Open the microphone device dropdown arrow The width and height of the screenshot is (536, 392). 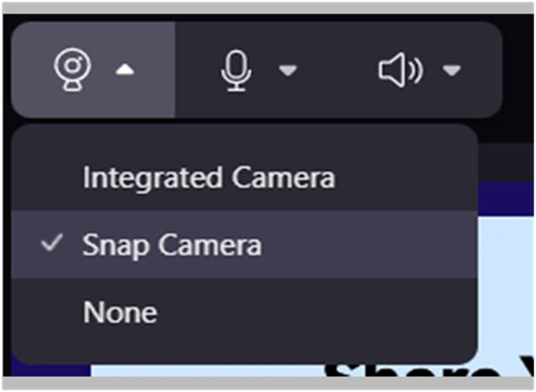(x=288, y=70)
